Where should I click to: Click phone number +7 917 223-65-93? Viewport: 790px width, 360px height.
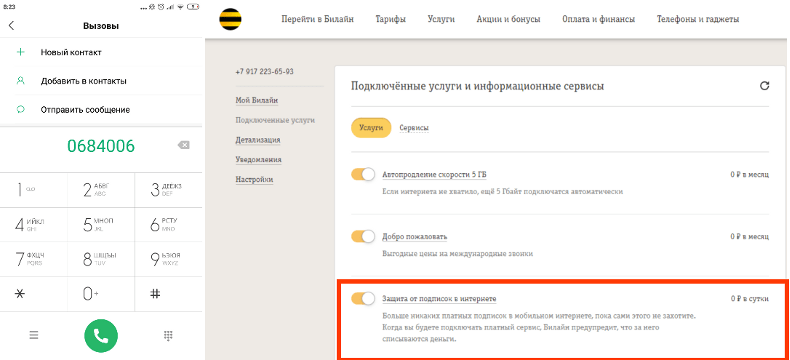pyautogui.click(x=264, y=71)
